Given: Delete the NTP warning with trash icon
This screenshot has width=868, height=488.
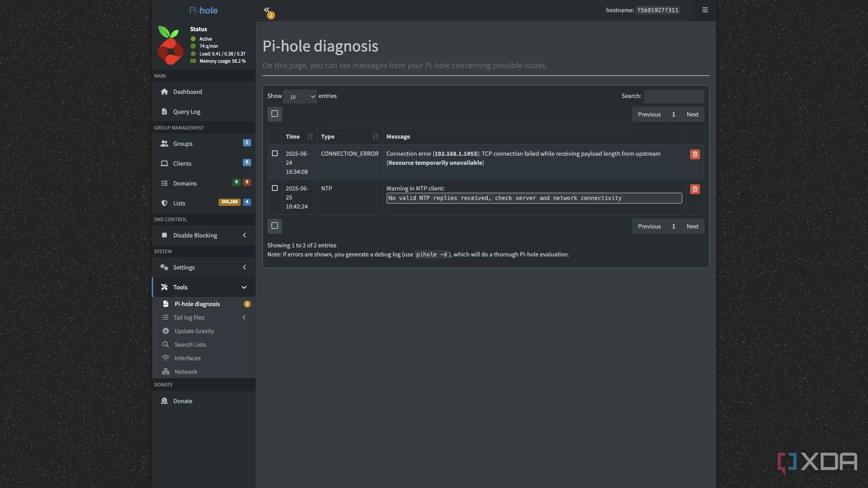Looking at the screenshot, I should [x=695, y=189].
